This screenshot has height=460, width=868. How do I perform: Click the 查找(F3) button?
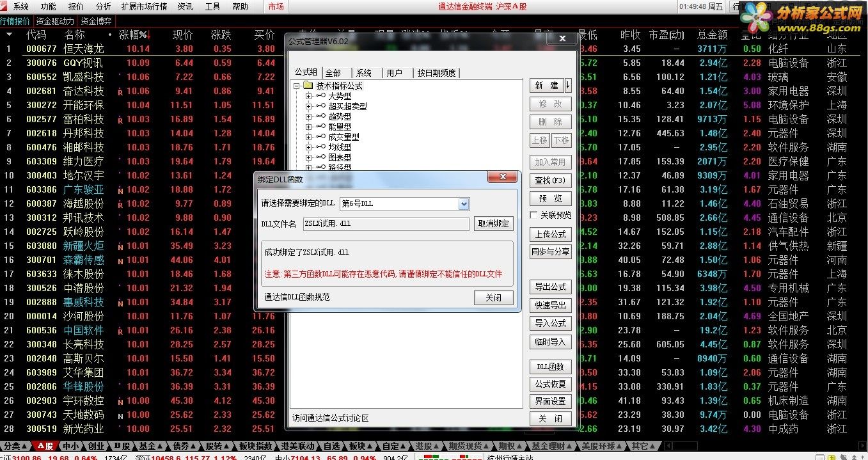550,180
